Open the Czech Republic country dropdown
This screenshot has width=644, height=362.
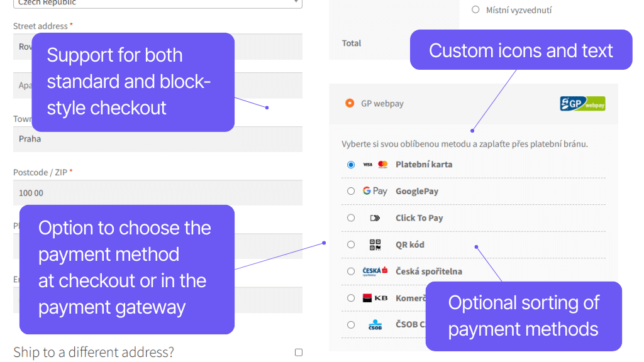158,3
